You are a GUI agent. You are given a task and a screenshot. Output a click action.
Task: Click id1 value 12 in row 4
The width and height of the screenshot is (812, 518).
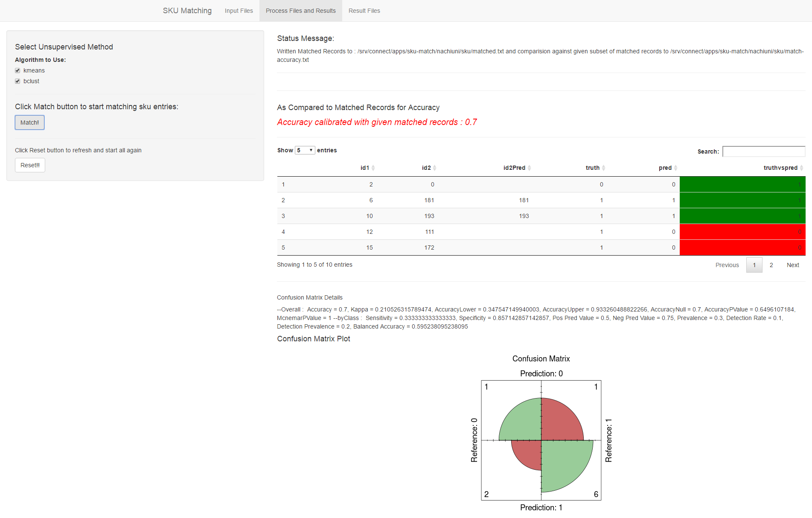370,232
